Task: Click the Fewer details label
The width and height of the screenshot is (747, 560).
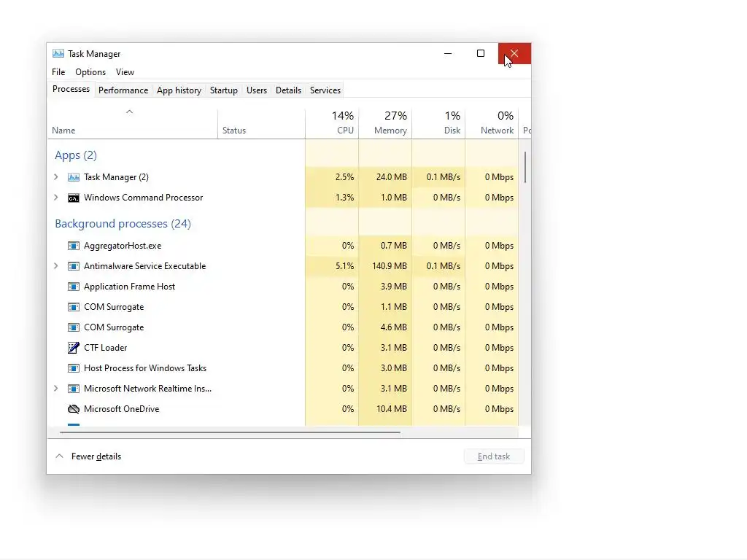Action: click(x=96, y=456)
